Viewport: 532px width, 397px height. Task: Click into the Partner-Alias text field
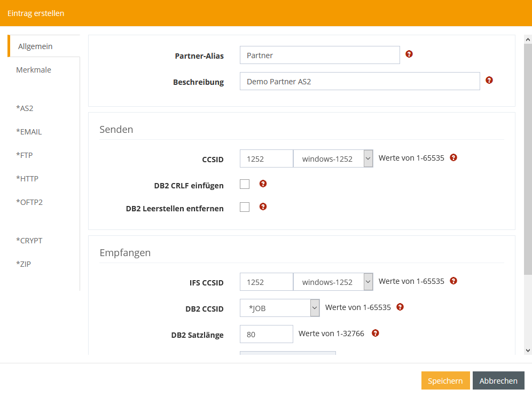click(x=319, y=55)
